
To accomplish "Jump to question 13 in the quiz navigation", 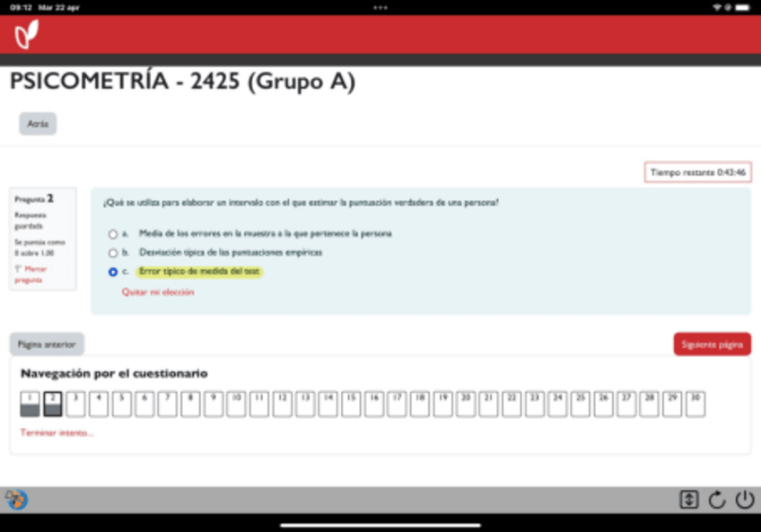I will [305, 404].
